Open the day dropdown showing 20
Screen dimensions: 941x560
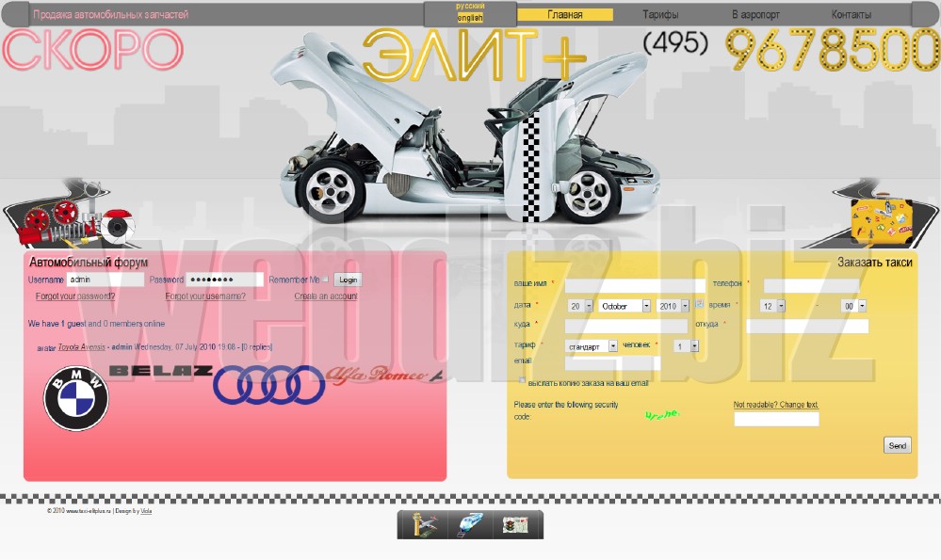579,306
